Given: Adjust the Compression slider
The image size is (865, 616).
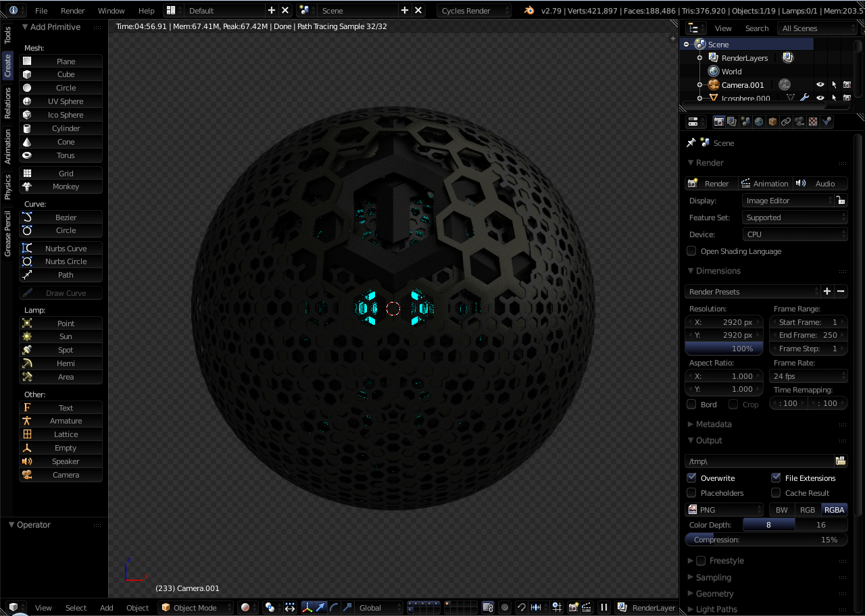Looking at the screenshot, I should pyautogui.click(x=766, y=540).
